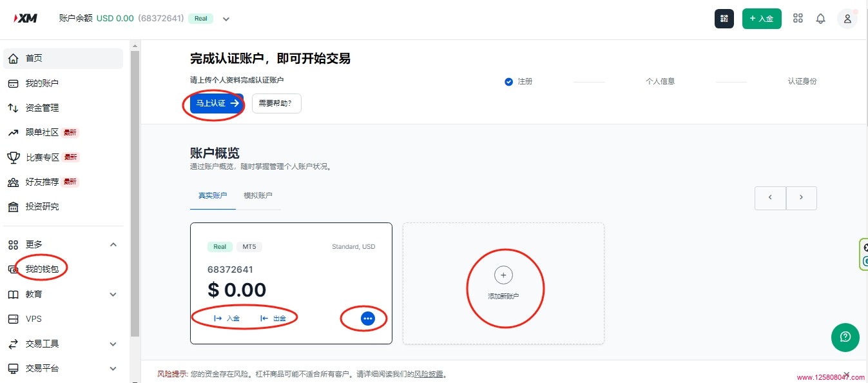The width and height of the screenshot is (868, 383).
Task: Click the 我的账户 card icon
Action: [x=13, y=83]
